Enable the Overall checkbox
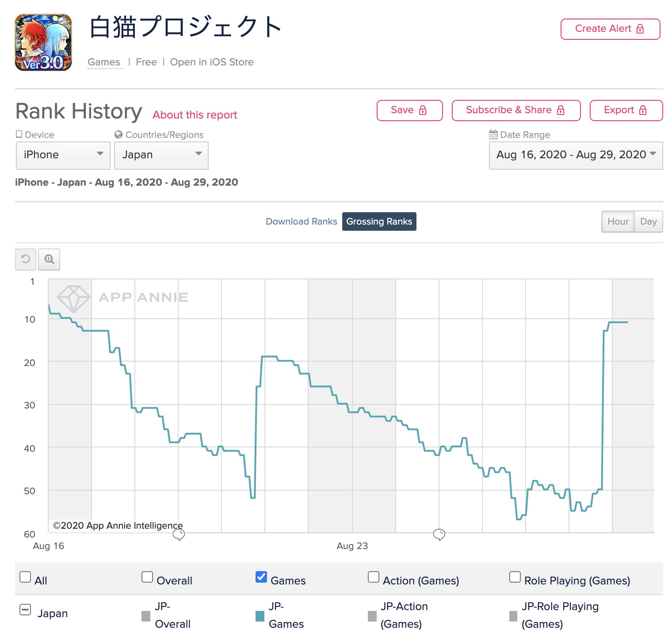 (x=147, y=577)
